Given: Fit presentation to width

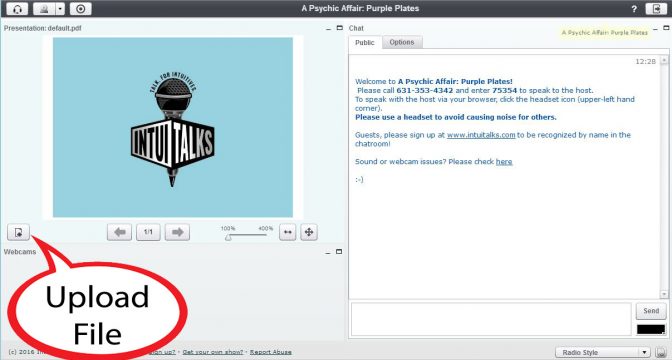Looking at the screenshot, I should [288, 232].
